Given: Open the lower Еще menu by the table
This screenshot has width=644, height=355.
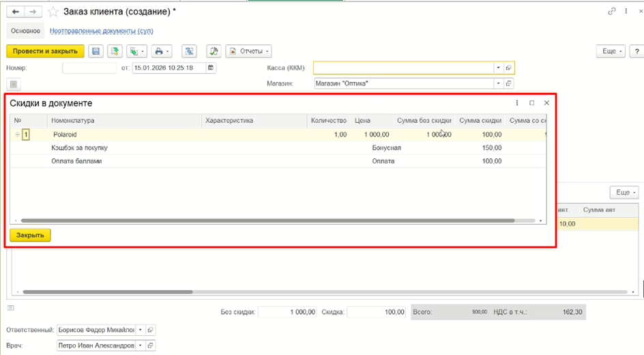Looking at the screenshot, I should click(x=625, y=193).
